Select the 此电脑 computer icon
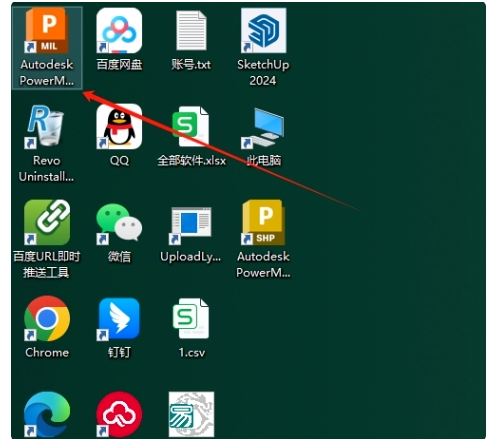The height and width of the screenshot is (444, 487). tap(263, 128)
